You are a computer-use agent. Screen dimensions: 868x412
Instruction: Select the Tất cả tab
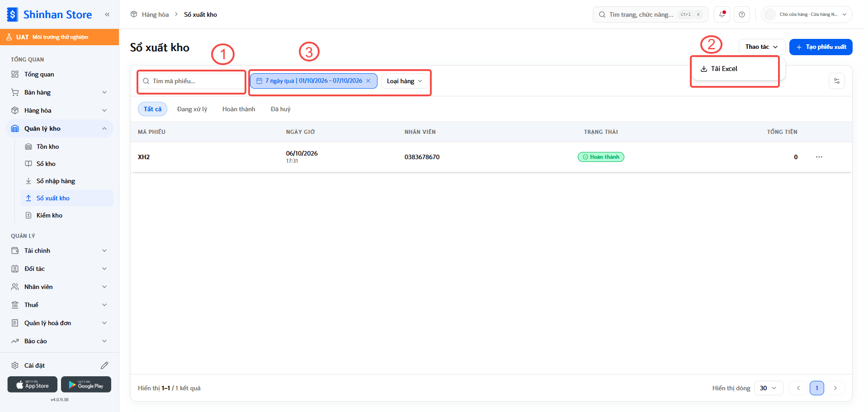point(152,109)
